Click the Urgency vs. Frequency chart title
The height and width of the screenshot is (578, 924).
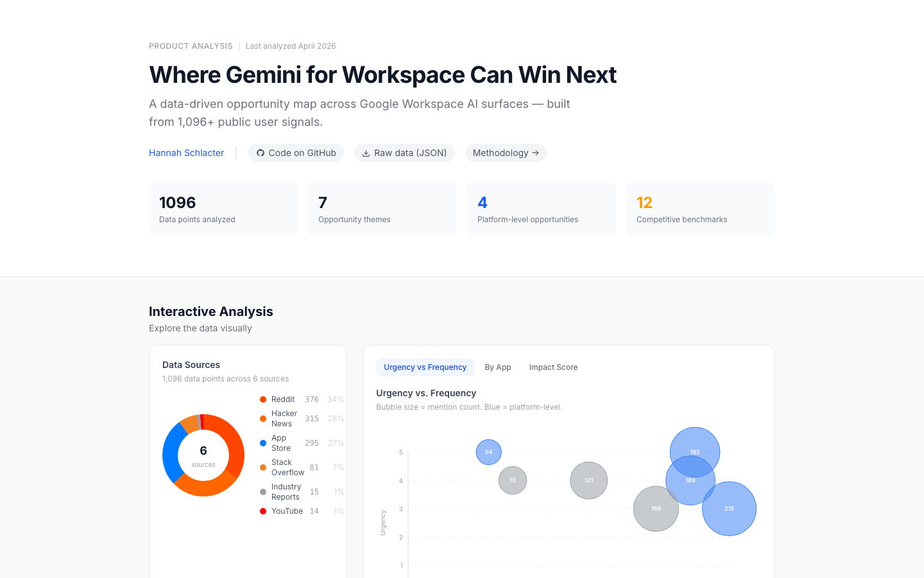[x=426, y=393]
